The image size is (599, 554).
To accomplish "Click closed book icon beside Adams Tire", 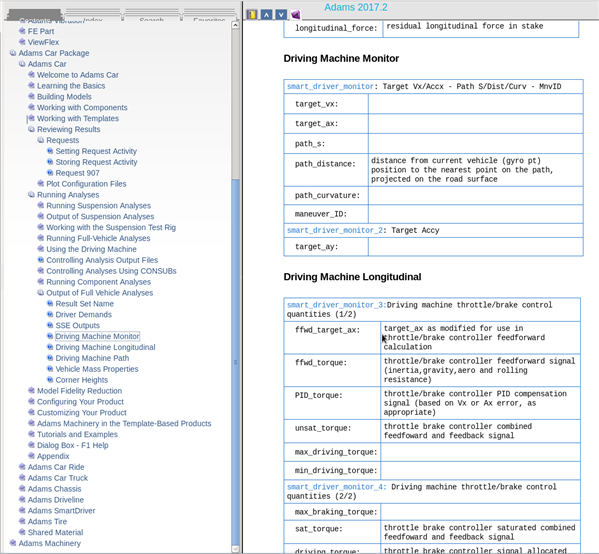I will [x=22, y=521].
